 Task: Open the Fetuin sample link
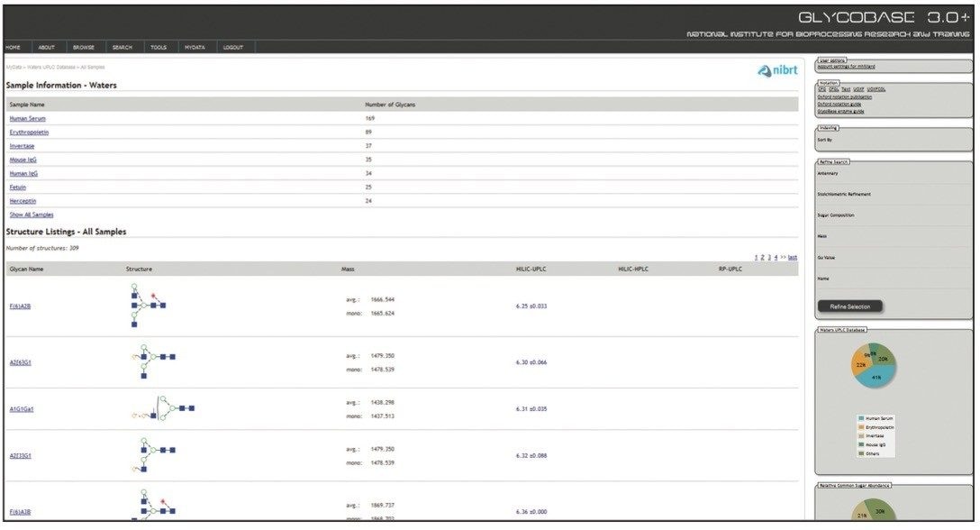point(17,187)
